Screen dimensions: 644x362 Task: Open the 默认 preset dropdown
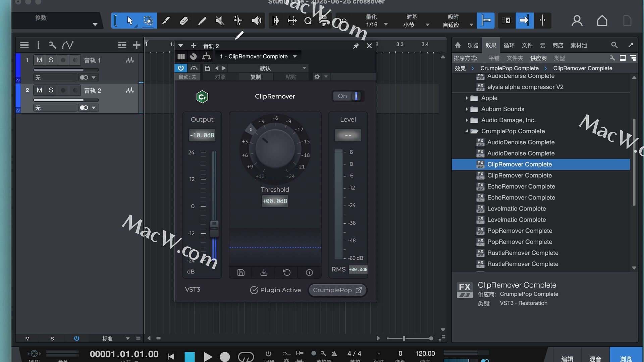[x=268, y=68]
